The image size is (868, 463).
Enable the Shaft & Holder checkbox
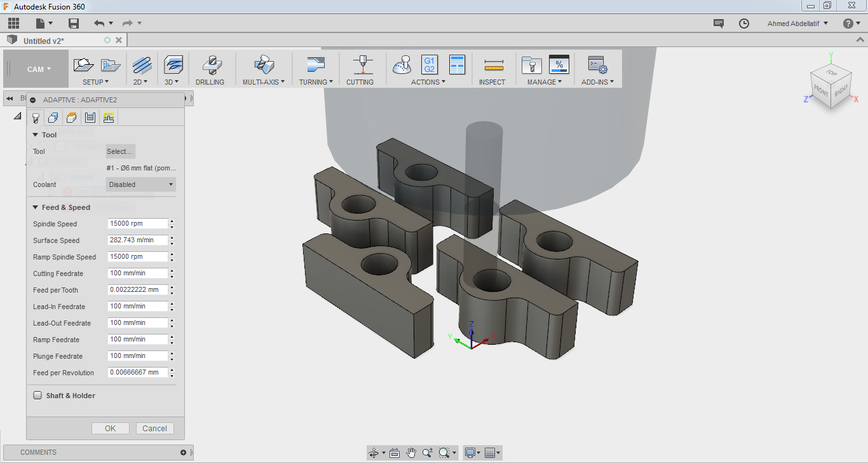tap(37, 396)
